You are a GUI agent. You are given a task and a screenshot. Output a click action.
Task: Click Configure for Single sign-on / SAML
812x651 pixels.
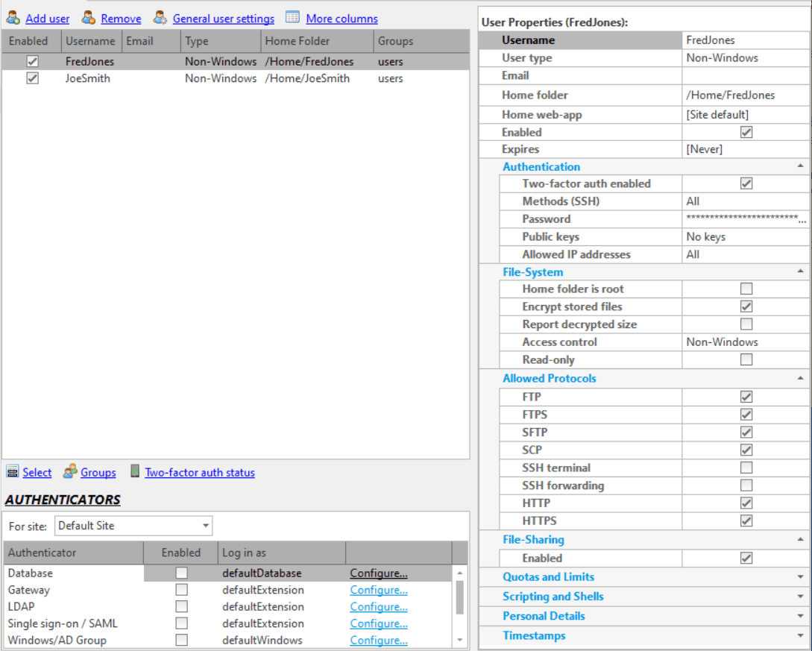coord(379,623)
